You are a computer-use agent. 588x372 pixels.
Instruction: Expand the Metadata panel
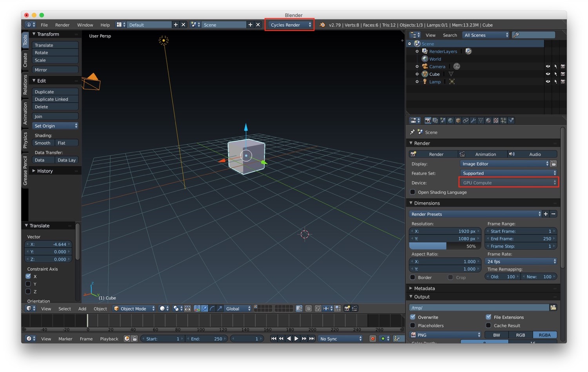[424, 288]
